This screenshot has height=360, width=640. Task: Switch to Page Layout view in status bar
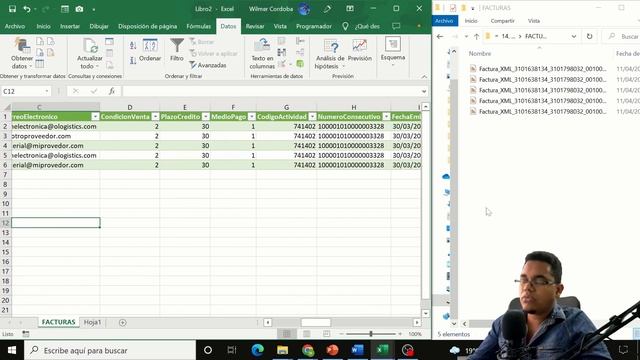coord(307,334)
